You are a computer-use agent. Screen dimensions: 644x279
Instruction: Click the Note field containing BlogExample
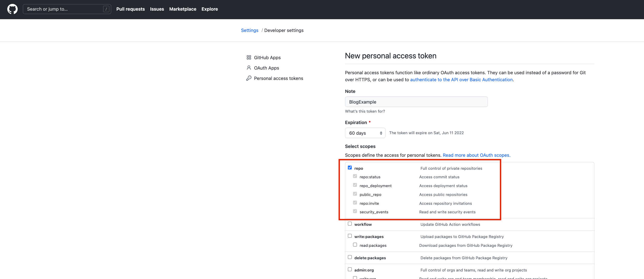[x=416, y=102]
